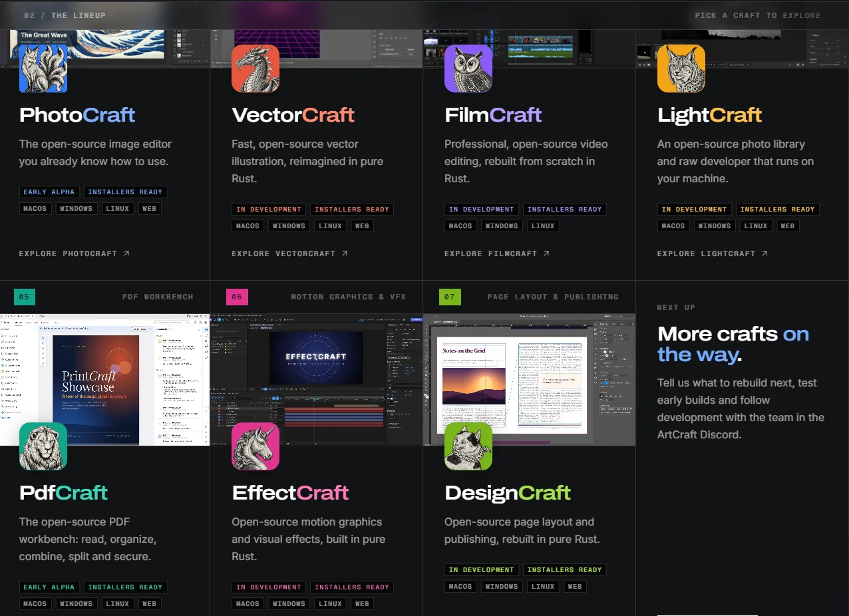The height and width of the screenshot is (616, 849).
Task: Open the Notes on the Grid layout screenshot
Action: coord(529,379)
